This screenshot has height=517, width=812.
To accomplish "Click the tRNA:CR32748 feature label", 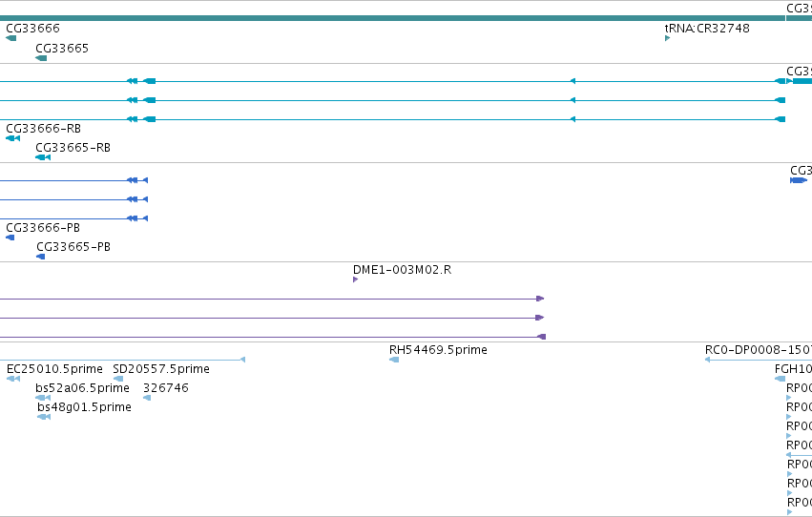I will point(707,29).
